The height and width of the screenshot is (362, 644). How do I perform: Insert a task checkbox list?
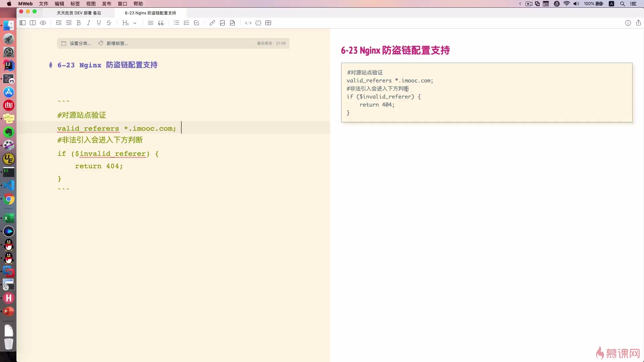pyautogui.click(x=197, y=23)
